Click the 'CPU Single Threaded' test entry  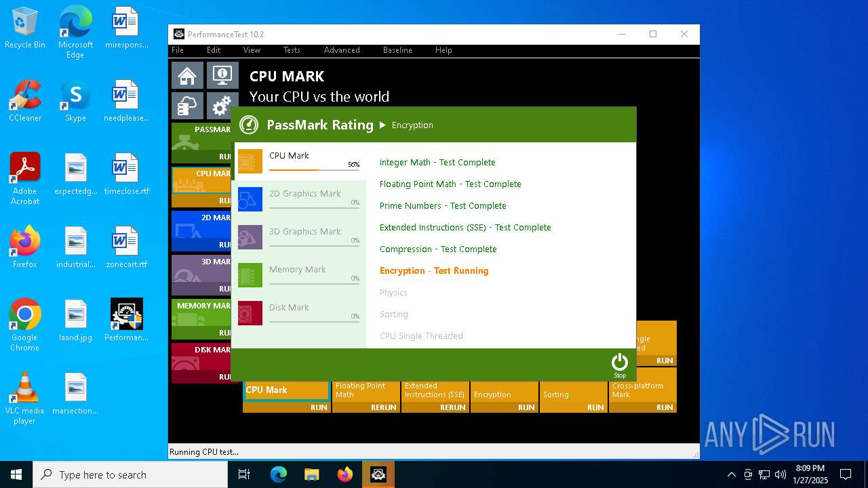click(421, 335)
